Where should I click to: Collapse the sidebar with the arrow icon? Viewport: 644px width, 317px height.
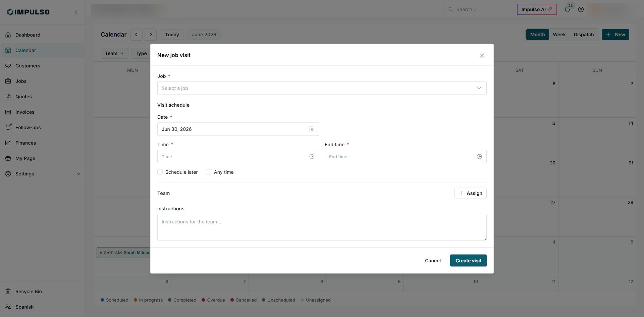[x=75, y=12]
